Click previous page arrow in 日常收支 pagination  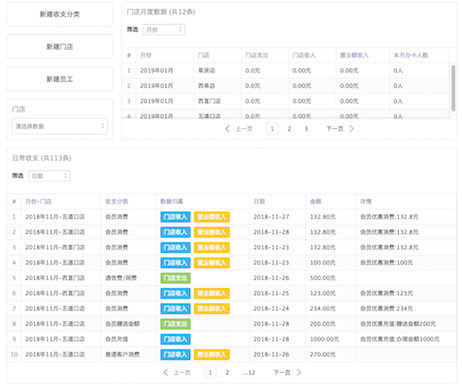pos(165,372)
